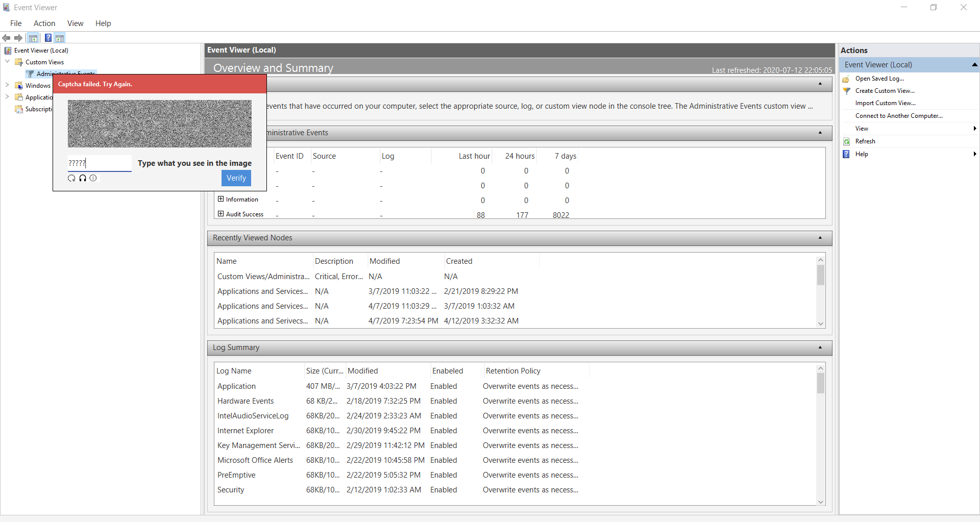
Task: Click the blue Help icon in Actions
Action: pos(846,154)
